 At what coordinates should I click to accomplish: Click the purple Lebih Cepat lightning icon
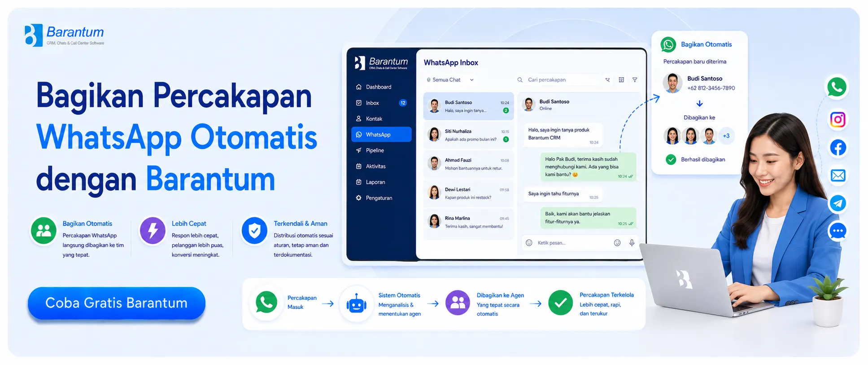(153, 231)
